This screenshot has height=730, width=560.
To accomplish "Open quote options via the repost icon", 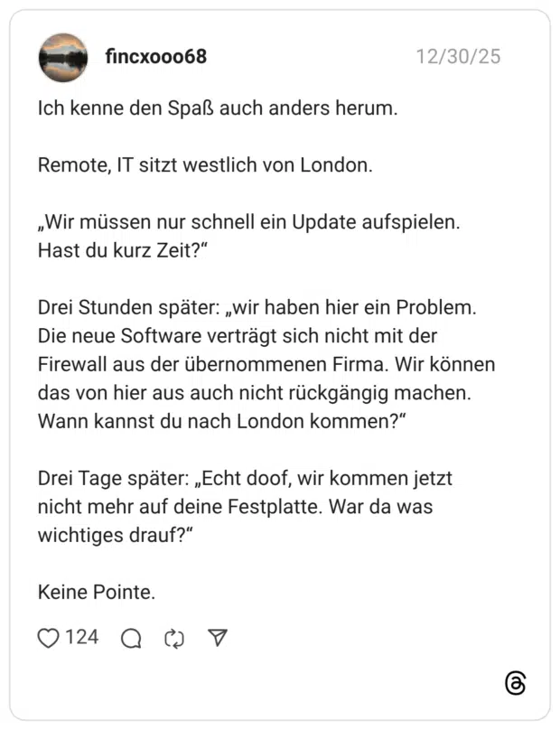I will point(176,637).
